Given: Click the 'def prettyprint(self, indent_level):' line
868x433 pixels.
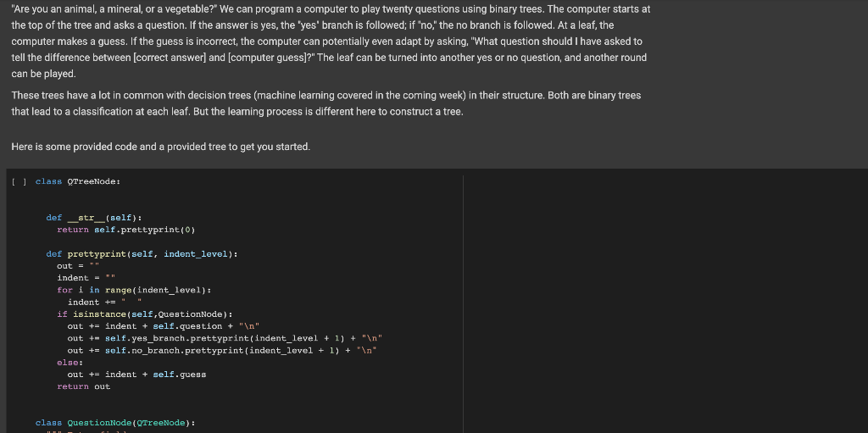Looking at the screenshot, I should (x=142, y=254).
